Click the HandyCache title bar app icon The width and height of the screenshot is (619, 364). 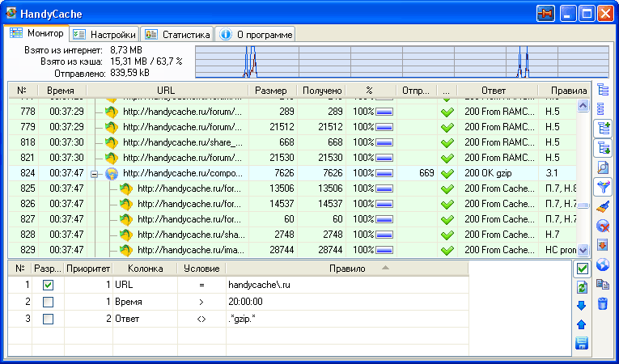tap(11, 13)
